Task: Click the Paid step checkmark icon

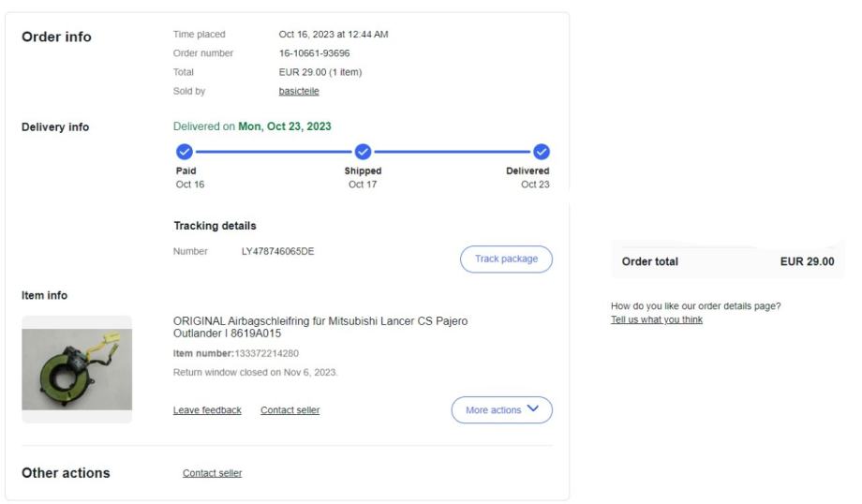Action: point(184,152)
